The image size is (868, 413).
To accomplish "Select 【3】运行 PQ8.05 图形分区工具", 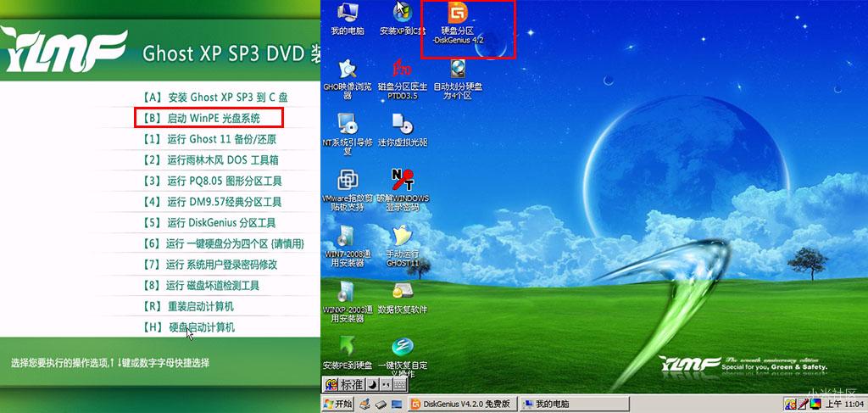I will tap(212, 181).
